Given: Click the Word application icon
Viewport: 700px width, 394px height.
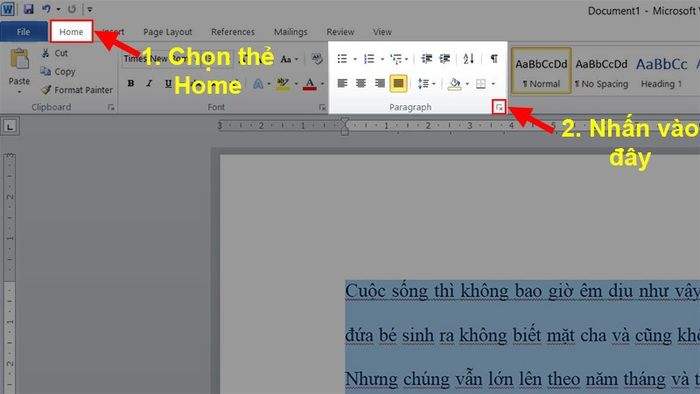Looking at the screenshot, I should (x=8, y=9).
